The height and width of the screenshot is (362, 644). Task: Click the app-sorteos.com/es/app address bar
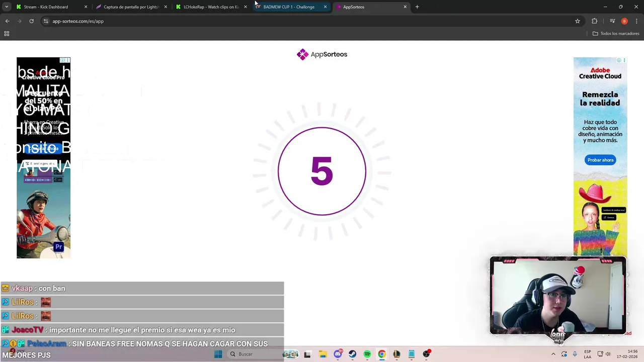click(x=312, y=21)
